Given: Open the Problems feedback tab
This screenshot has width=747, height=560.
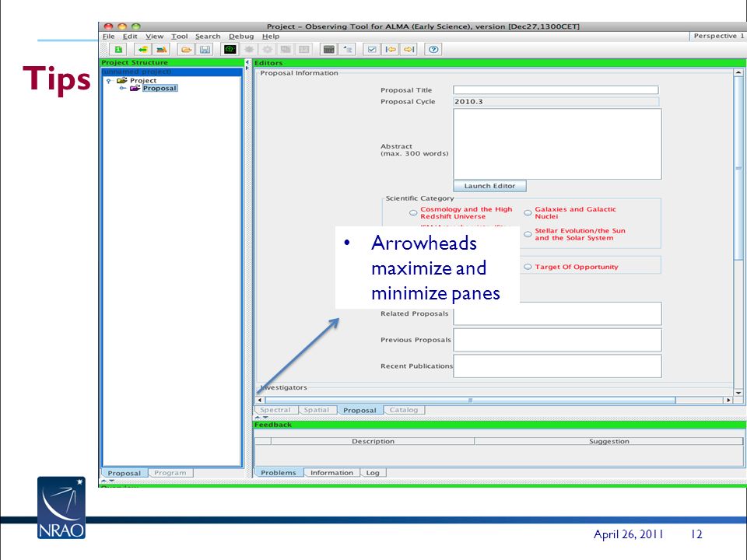Looking at the screenshot, I should pyautogui.click(x=279, y=473).
